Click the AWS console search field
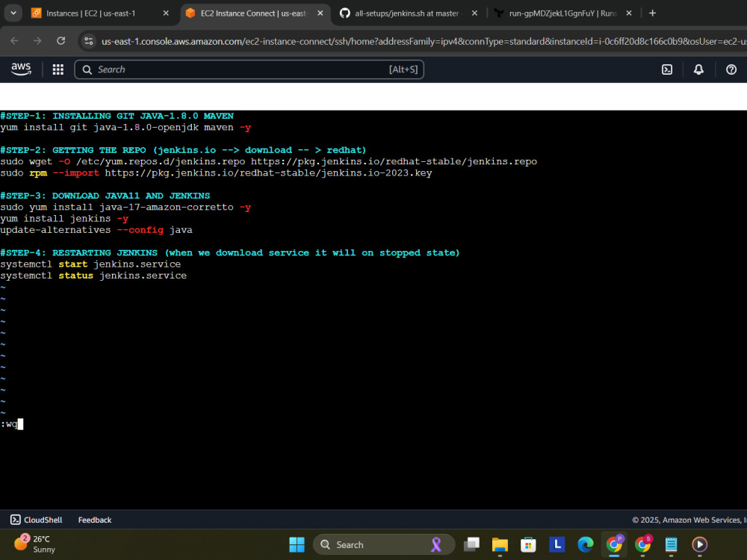This screenshot has width=747, height=560. pyautogui.click(x=249, y=69)
